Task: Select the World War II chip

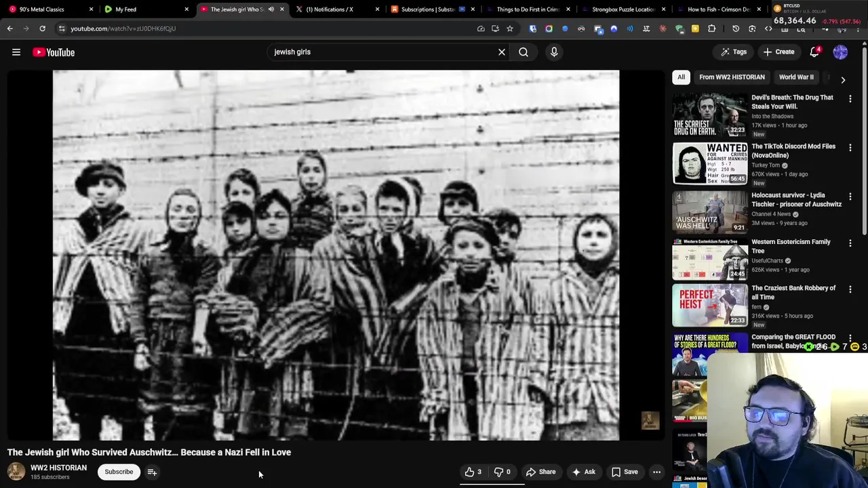Action: pos(796,77)
